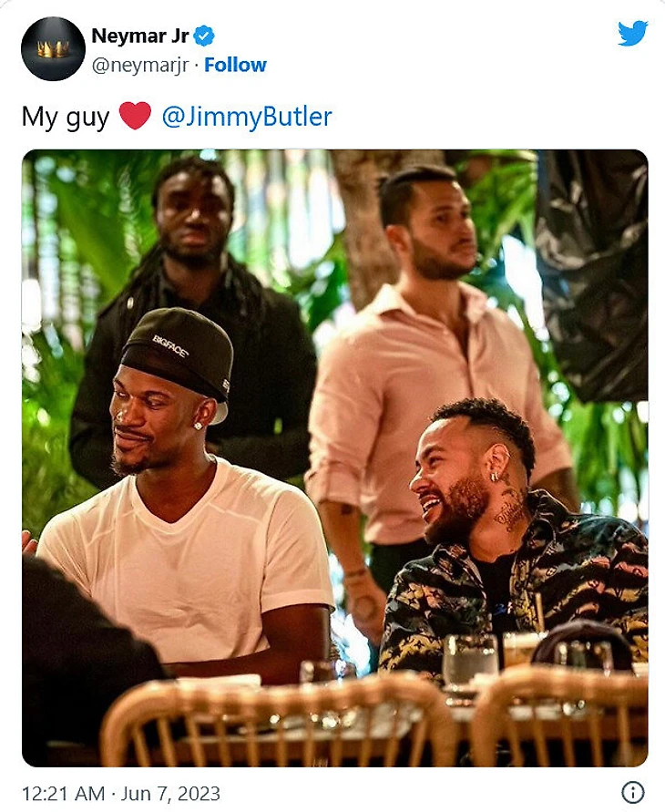Viewport: 665px width, 812px height.
Task: Open the @JimmyButler mention link
Action: [x=247, y=117]
